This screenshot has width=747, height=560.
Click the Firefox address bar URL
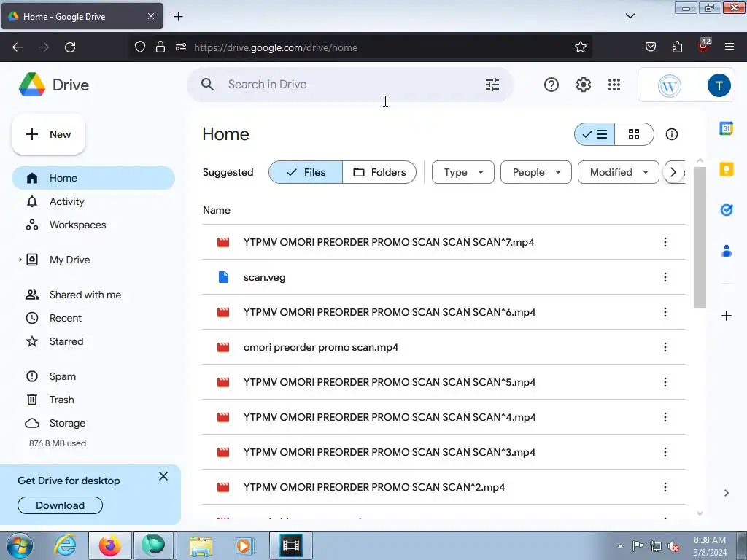[275, 47]
